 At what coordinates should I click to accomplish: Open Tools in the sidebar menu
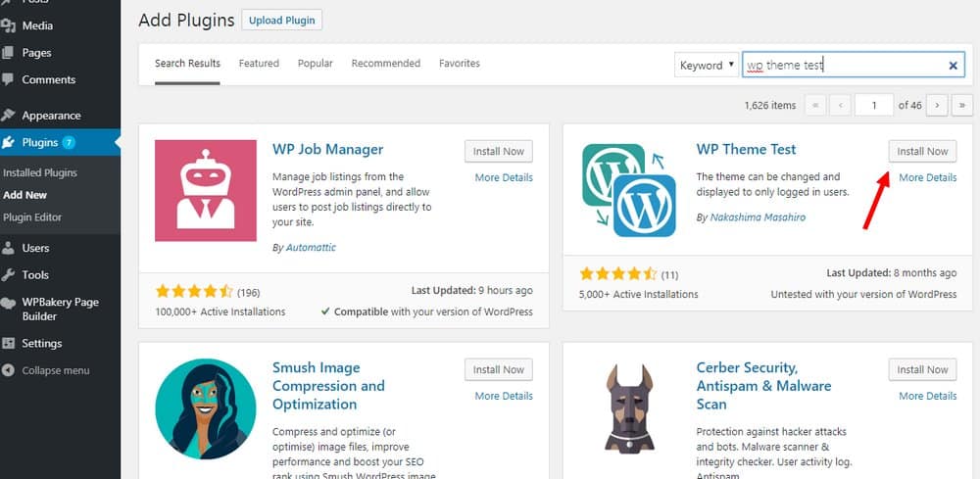[35, 275]
